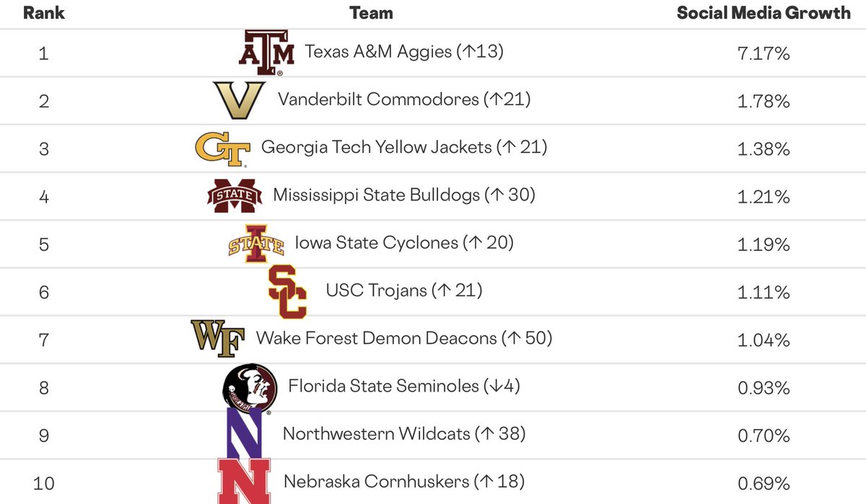
Task: Click the rank 10 cell
Action: [43, 482]
